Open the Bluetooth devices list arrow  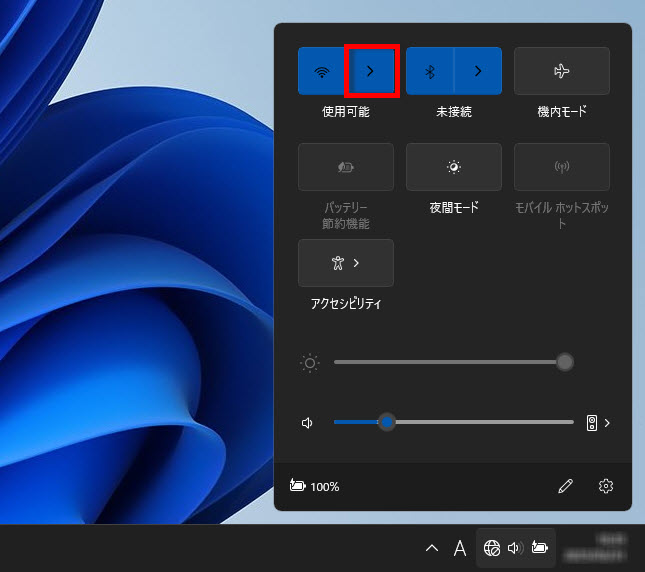[x=478, y=71]
